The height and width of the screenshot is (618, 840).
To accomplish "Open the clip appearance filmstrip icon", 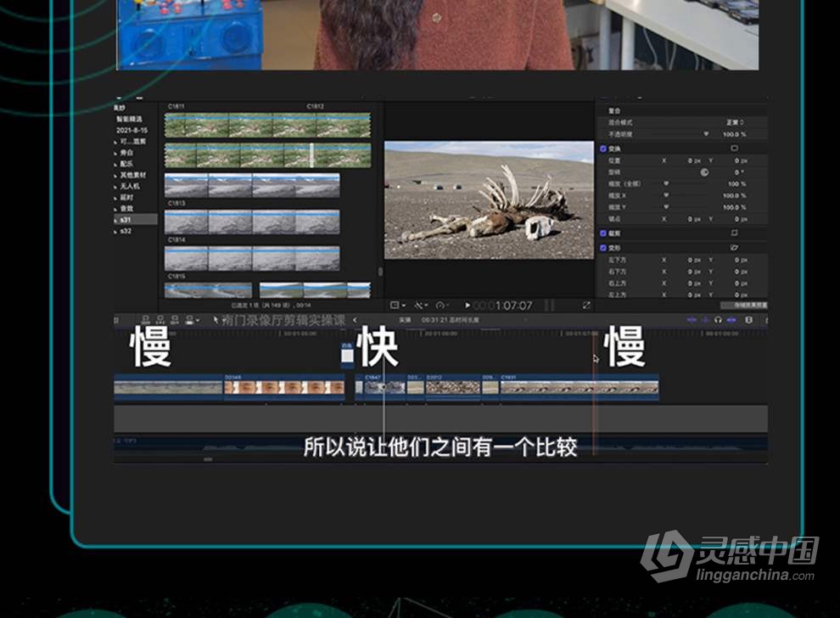I will (749, 320).
